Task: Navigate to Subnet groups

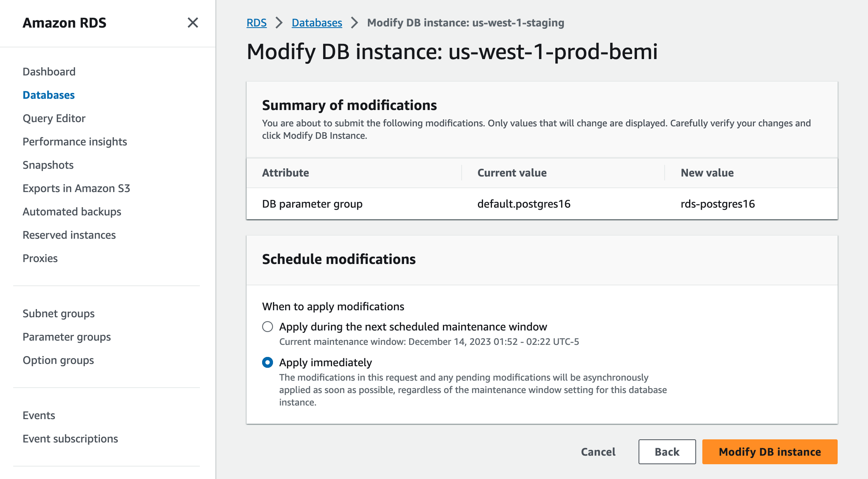Action: pos(59,313)
